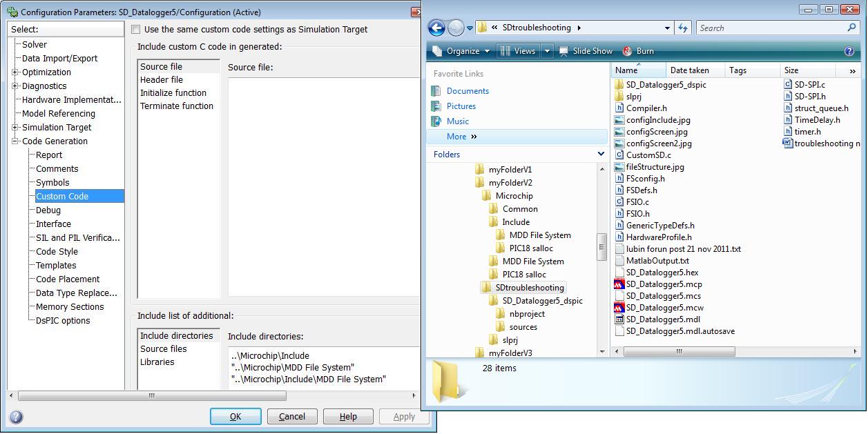This screenshot has width=868, height=434.
Task: Click OK in Configuration Parameters
Action: pyautogui.click(x=235, y=417)
